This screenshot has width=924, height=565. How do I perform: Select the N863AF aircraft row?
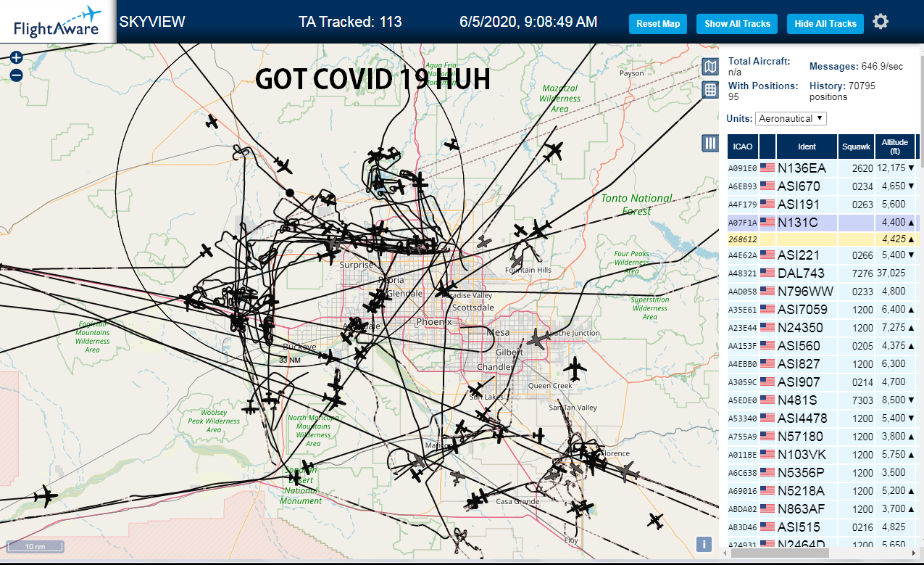(823, 509)
